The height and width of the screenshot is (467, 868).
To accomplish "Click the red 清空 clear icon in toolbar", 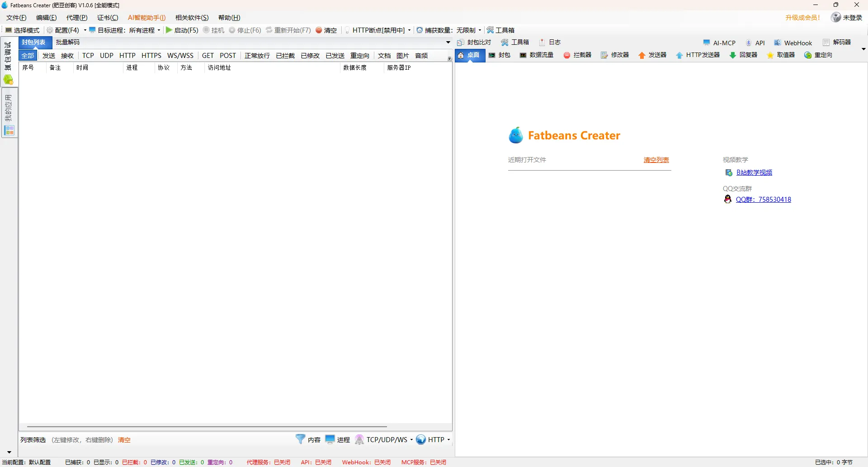I will coord(319,30).
